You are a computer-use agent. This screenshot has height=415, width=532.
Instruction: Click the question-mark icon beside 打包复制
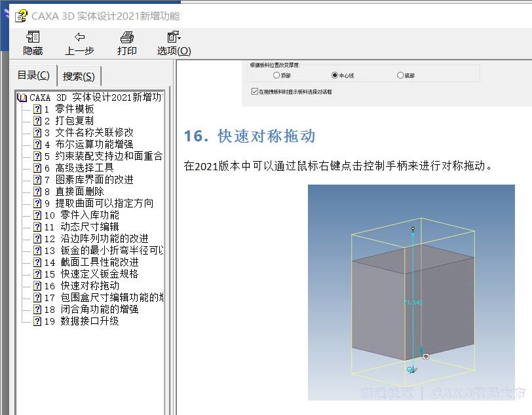[x=37, y=121]
